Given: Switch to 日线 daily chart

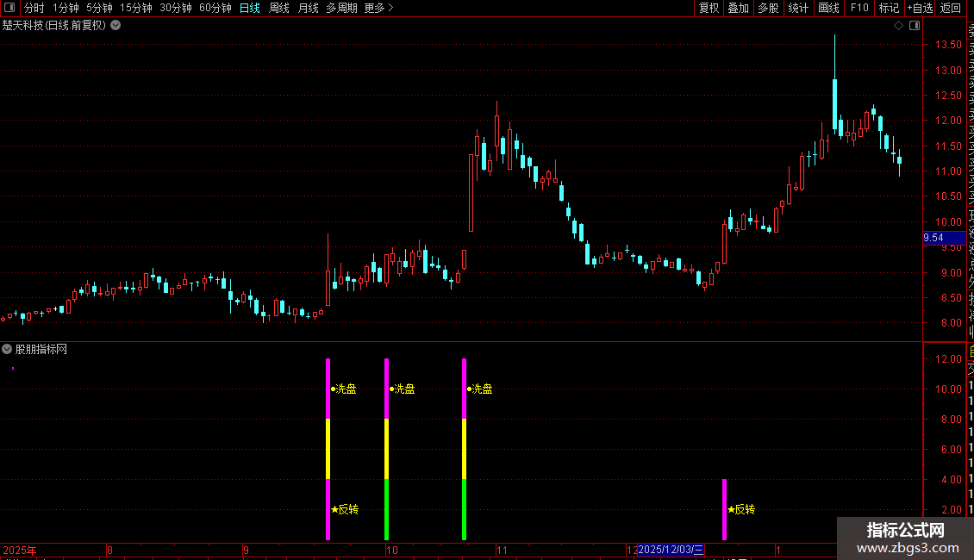Looking at the screenshot, I should 250,8.
